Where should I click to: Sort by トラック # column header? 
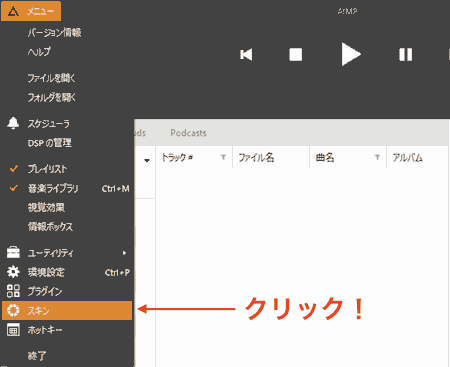click(177, 157)
